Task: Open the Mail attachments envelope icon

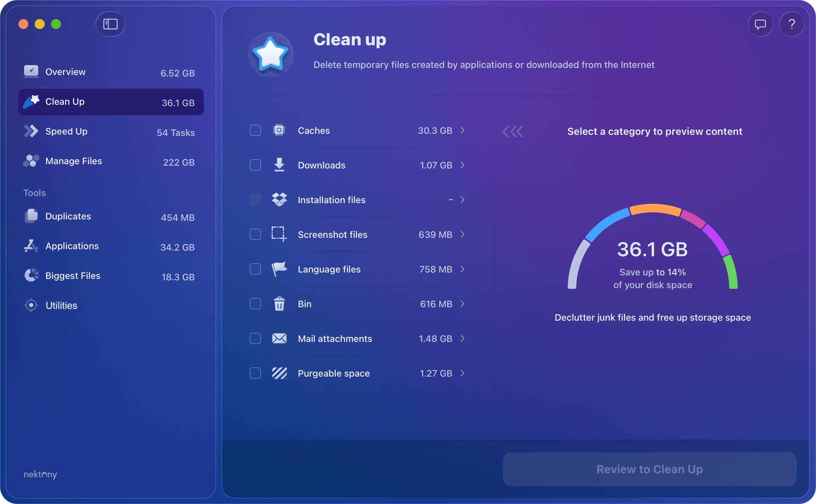Action: 279,338
